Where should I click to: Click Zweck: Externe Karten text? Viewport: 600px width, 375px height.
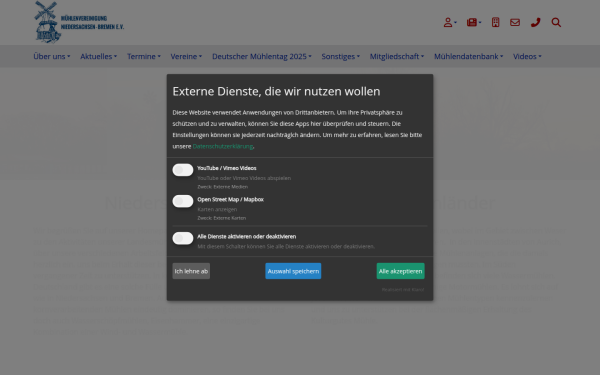[x=222, y=218]
